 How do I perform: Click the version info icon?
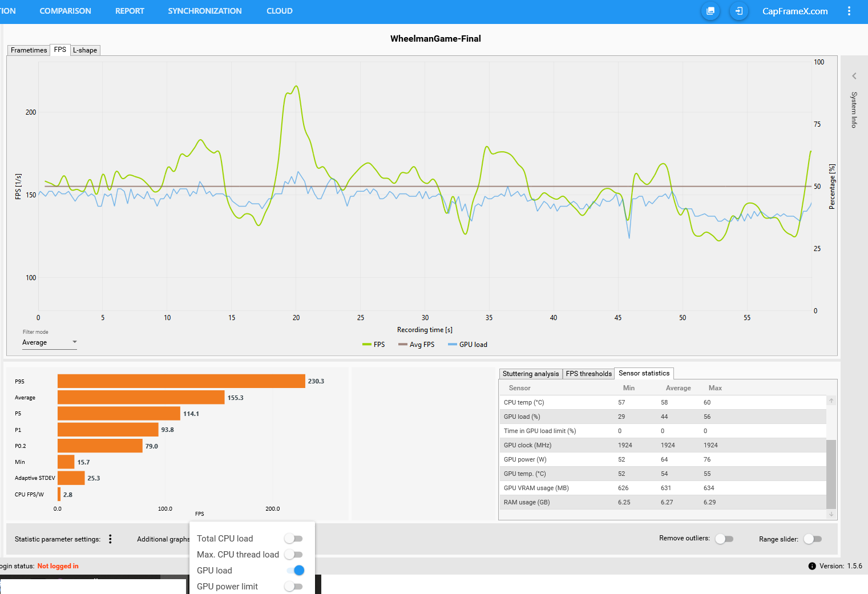pyautogui.click(x=812, y=566)
